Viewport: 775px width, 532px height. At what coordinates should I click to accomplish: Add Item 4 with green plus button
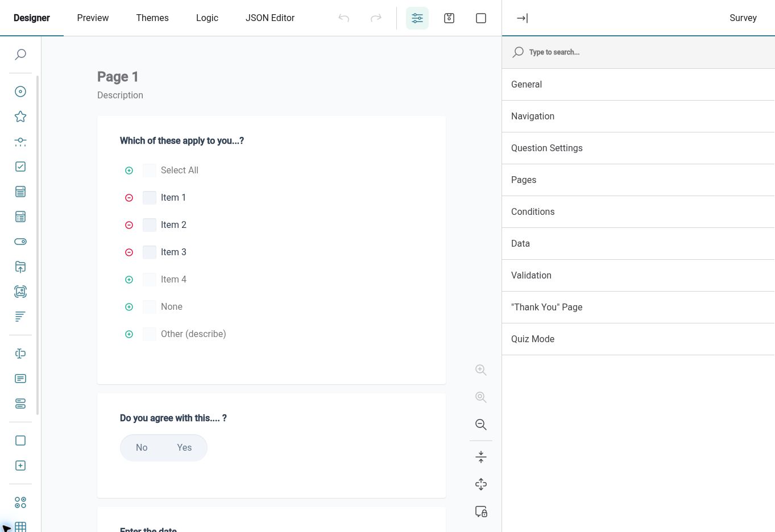tap(129, 280)
